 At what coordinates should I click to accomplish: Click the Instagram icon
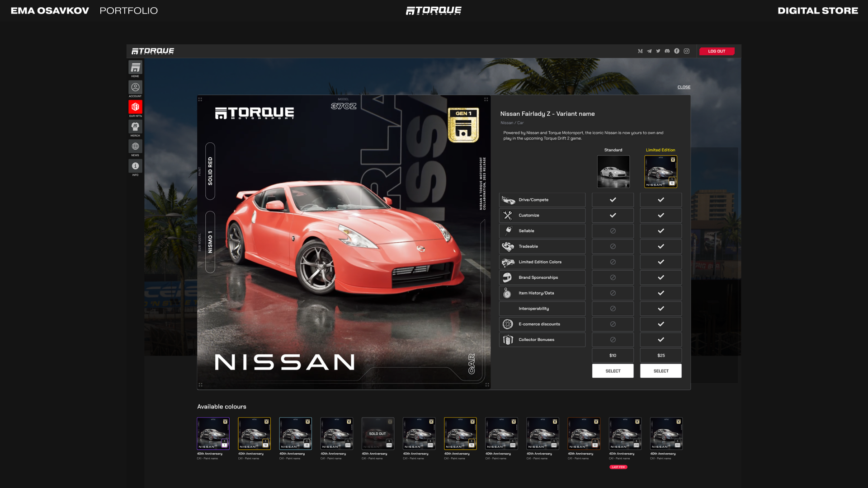coord(687,51)
